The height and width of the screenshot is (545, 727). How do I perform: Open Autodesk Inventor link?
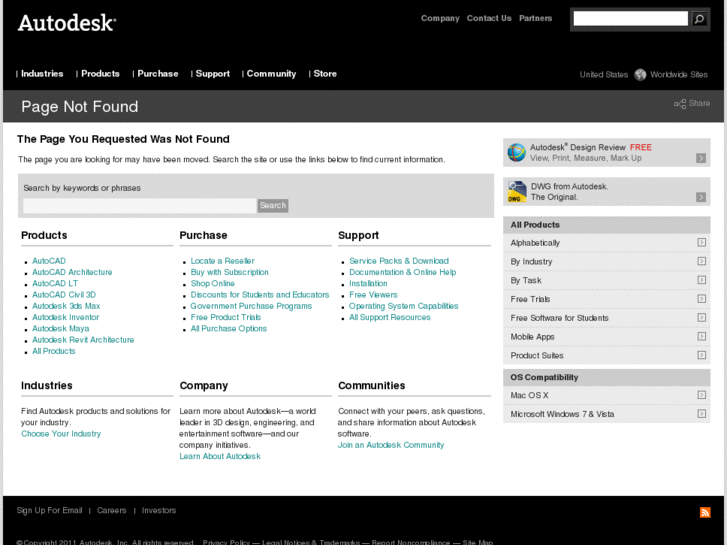tap(65, 317)
